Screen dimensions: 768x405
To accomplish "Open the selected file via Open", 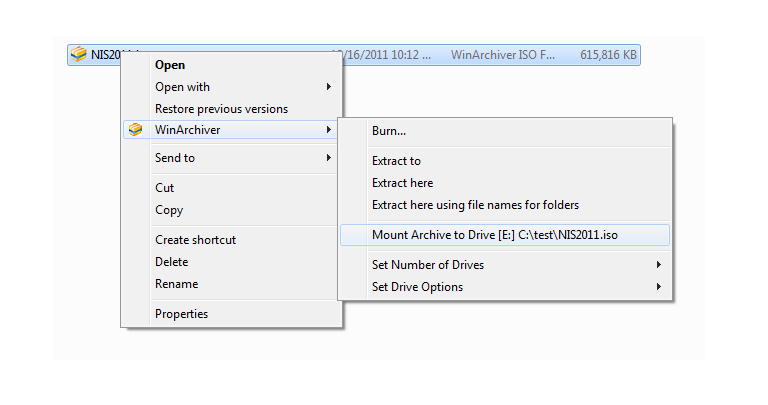I will (170, 65).
